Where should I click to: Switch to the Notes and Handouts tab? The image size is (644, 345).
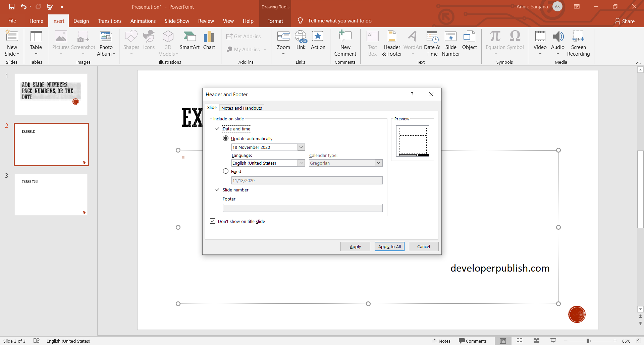241,108
